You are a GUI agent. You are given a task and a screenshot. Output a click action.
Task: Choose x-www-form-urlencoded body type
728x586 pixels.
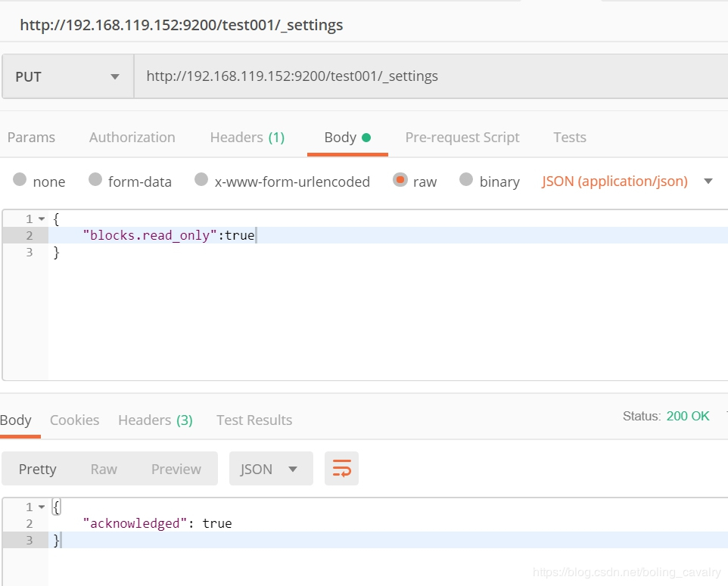pos(201,179)
